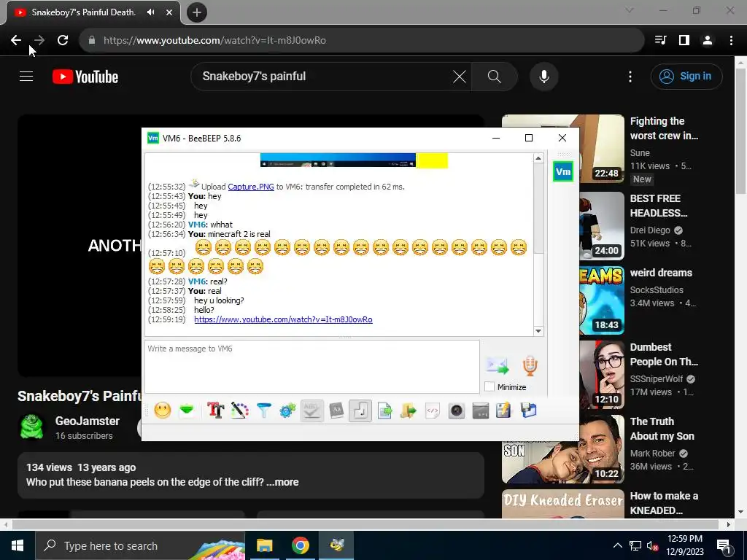Click the BeeBEEP chat scroll up arrow
Screen dimensions: 747x560
[538, 158]
